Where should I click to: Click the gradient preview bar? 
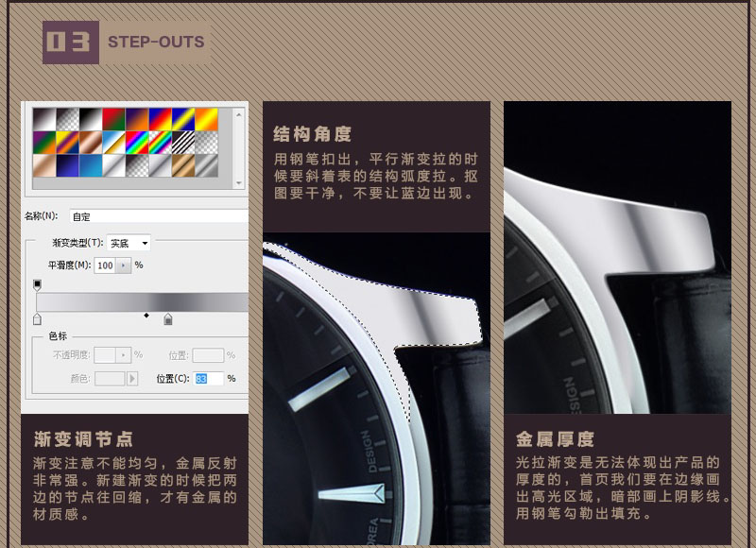point(143,302)
